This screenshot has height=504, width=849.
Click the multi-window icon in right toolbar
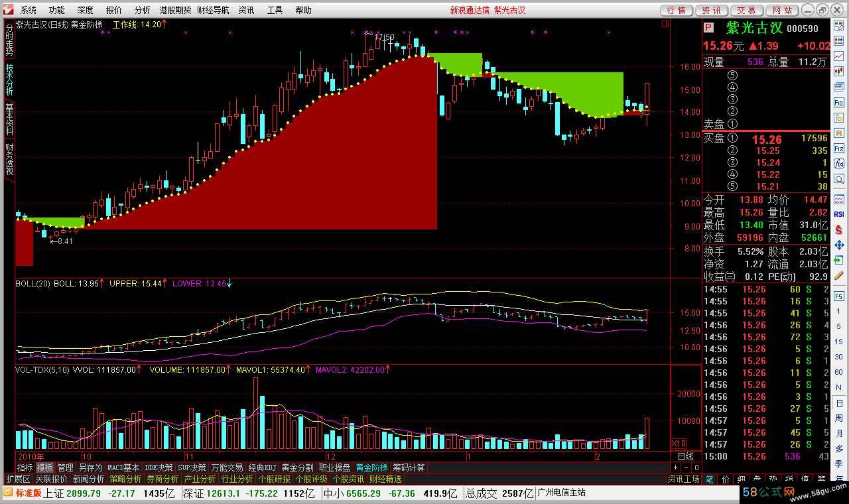[839, 87]
